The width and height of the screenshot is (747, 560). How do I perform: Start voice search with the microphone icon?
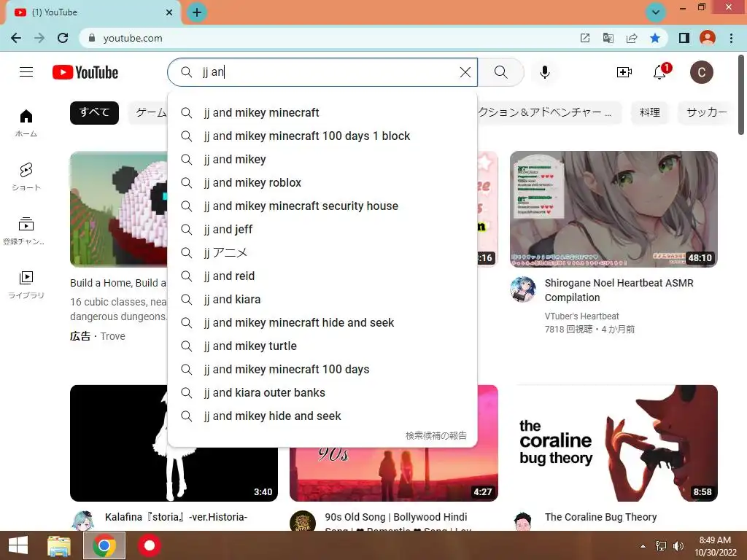[544, 72]
